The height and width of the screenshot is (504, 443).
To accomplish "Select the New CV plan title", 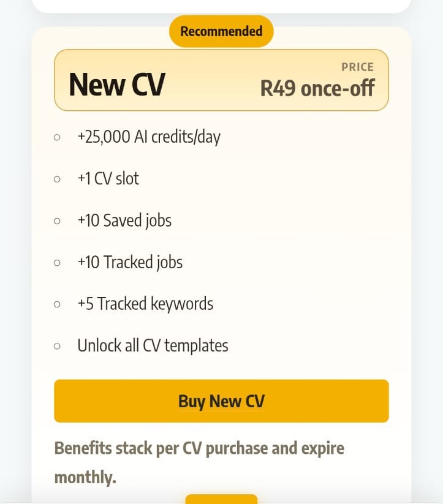I will coord(116,84).
